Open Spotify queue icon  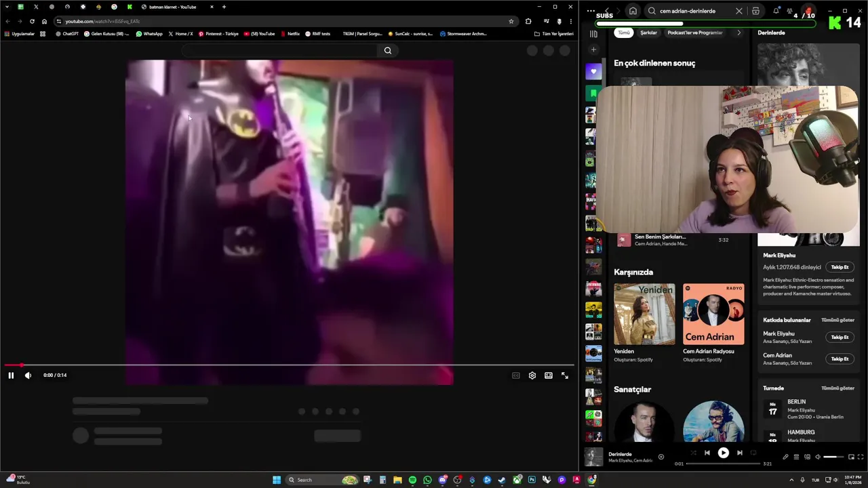click(x=796, y=457)
